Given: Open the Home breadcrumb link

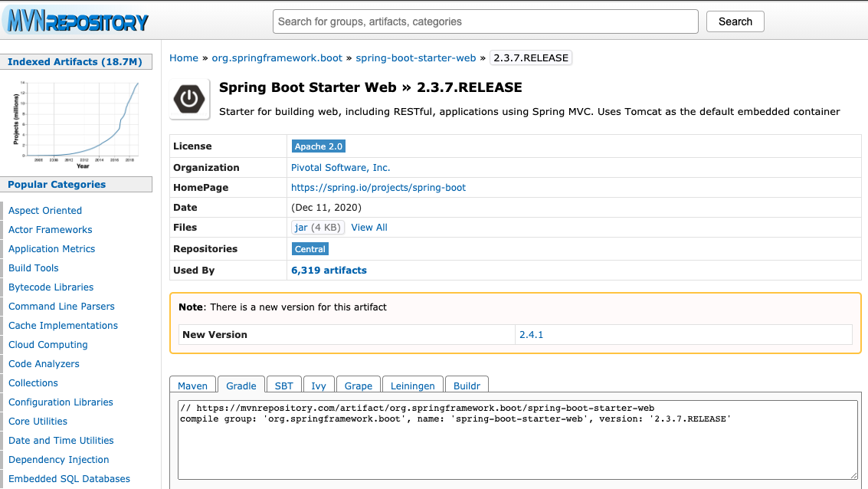Looking at the screenshot, I should (184, 58).
